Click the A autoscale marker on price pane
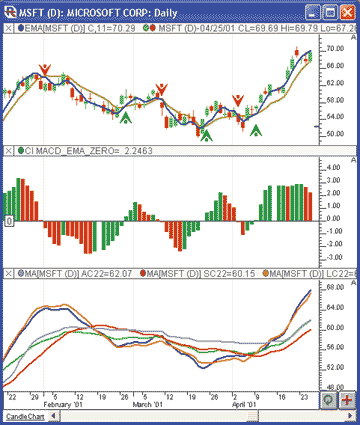Screen dimensions: 360x425 (354, 37)
